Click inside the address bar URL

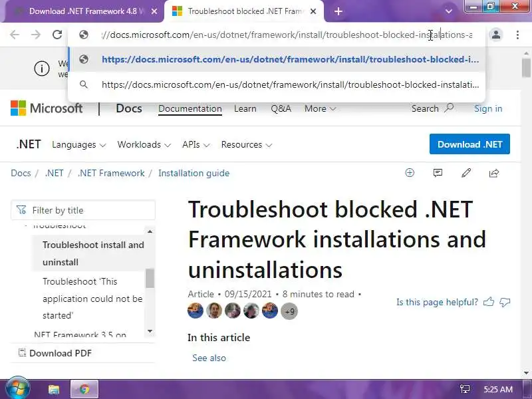(287, 35)
